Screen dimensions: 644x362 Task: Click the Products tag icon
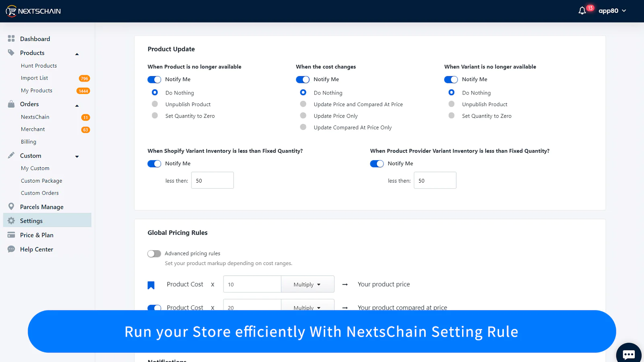coord(11,53)
